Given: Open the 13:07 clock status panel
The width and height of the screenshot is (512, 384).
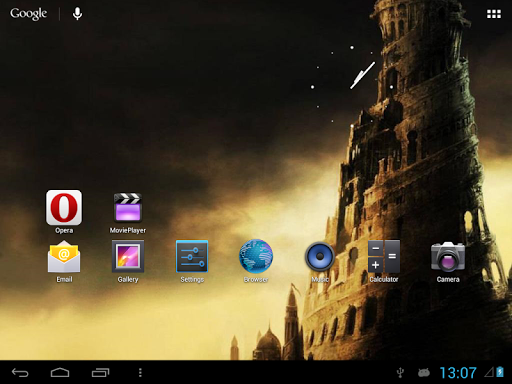Looking at the screenshot, I should click(x=458, y=373).
